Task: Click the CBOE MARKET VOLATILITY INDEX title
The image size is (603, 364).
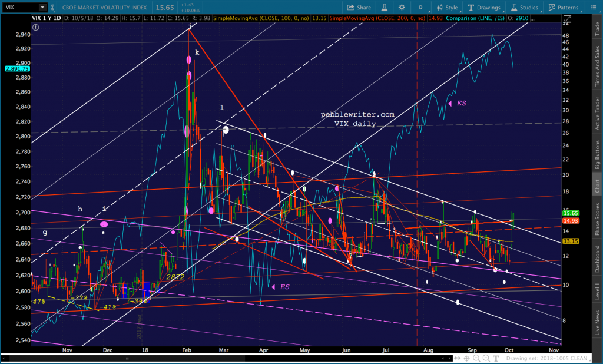Action: [105, 7]
